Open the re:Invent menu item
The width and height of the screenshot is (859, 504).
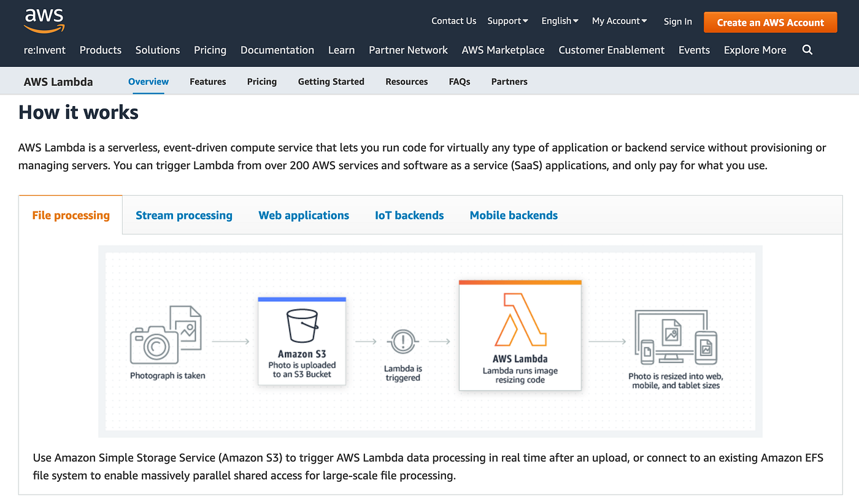click(45, 50)
